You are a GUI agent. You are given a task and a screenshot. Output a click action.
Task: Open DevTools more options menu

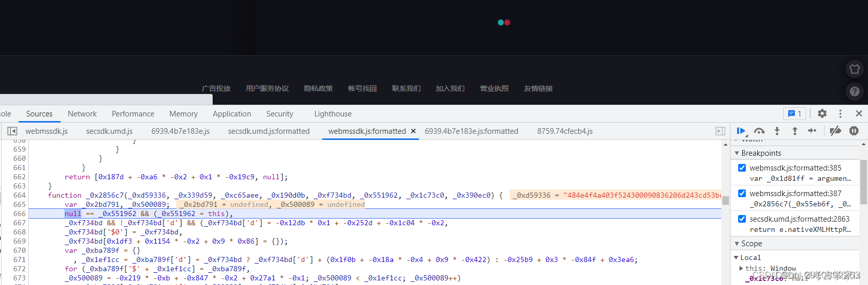(x=840, y=113)
